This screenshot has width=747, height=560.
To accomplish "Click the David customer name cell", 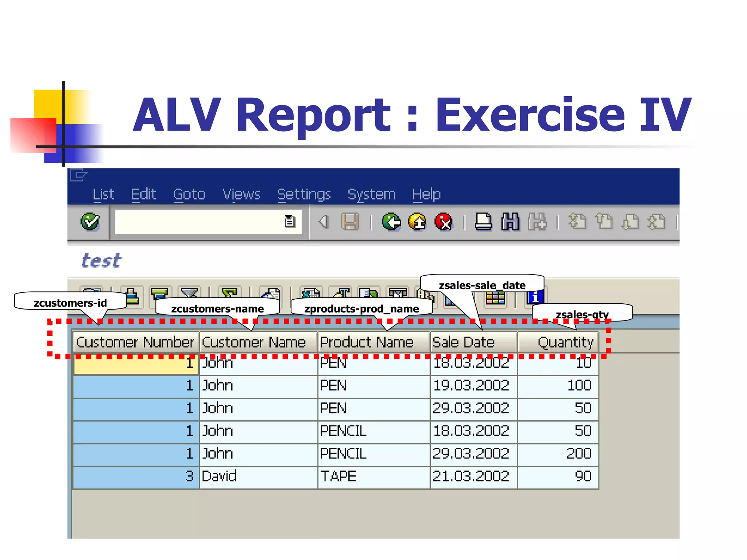I will click(258, 477).
